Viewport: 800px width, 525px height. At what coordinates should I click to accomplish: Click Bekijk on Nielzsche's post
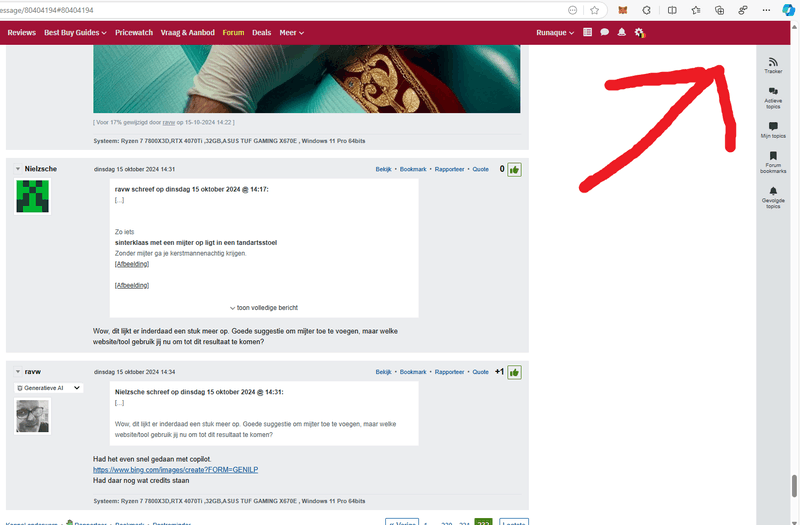(383, 169)
